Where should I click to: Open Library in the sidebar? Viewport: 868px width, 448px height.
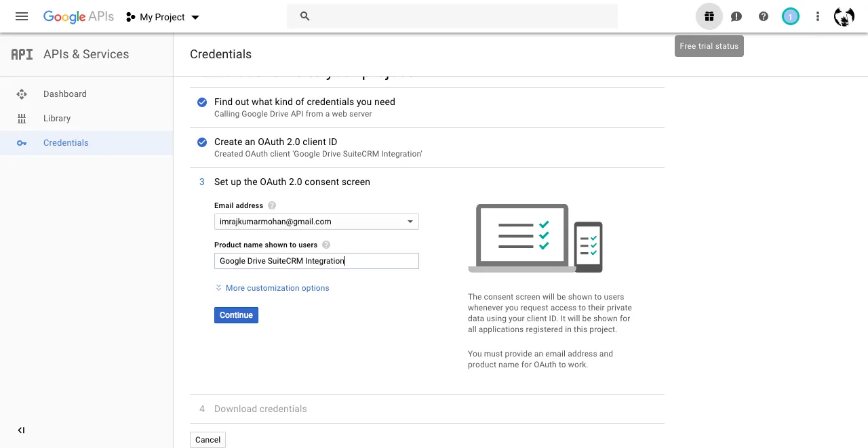[57, 119]
